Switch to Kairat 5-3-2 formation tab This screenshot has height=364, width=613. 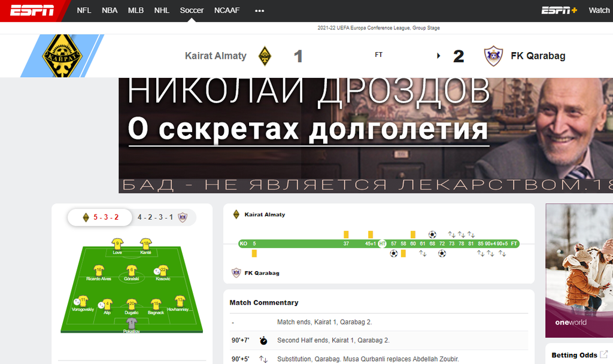click(x=100, y=217)
